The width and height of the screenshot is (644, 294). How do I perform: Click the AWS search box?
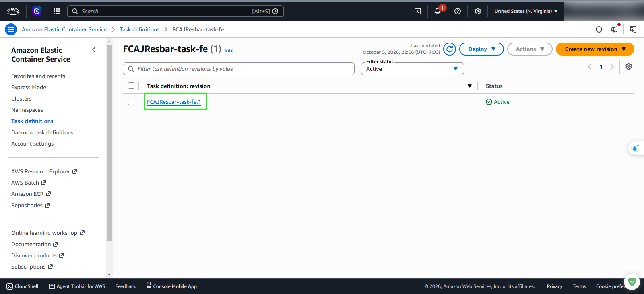[x=175, y=11]
